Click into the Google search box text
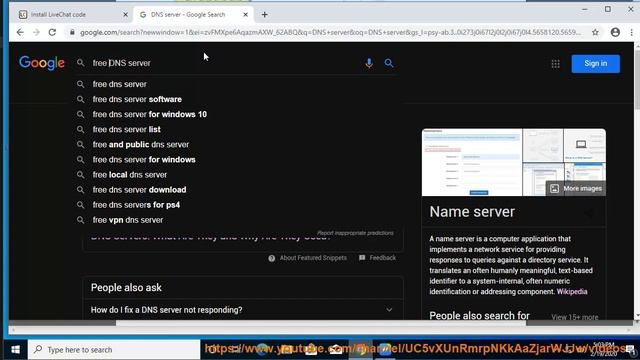The image size is (640, 360). tap(122, 63)
